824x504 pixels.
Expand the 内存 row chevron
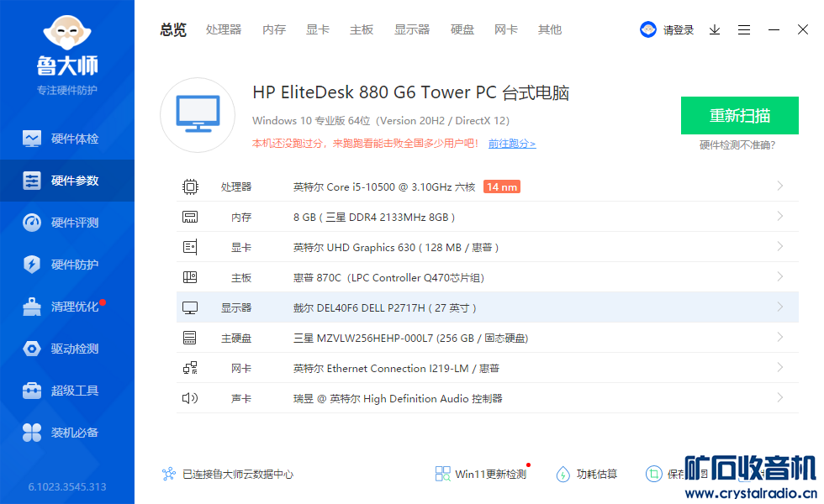coord(780,217)
